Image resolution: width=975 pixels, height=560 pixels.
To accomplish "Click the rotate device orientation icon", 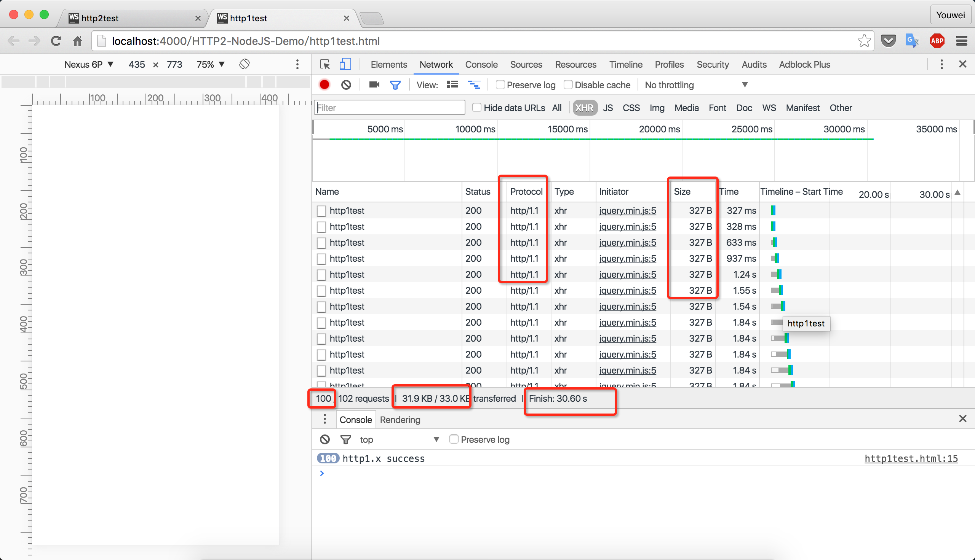I will point(245,64).
